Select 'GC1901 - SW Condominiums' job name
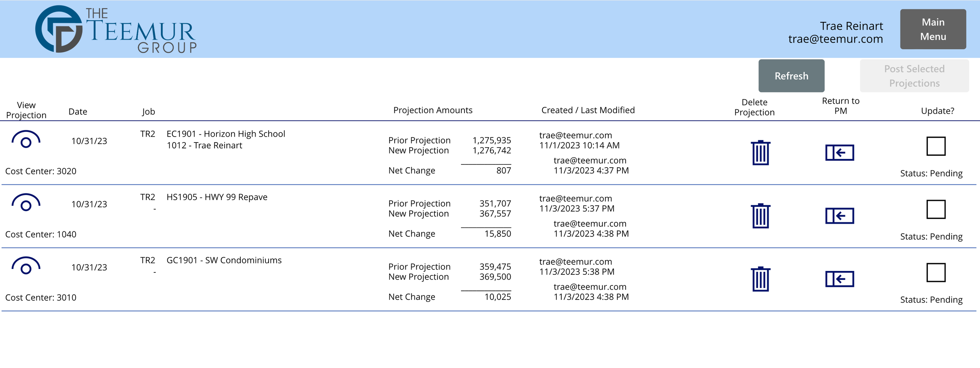Image resolution: width=980 pixels, height=368 pixels. tap(224, 260)
